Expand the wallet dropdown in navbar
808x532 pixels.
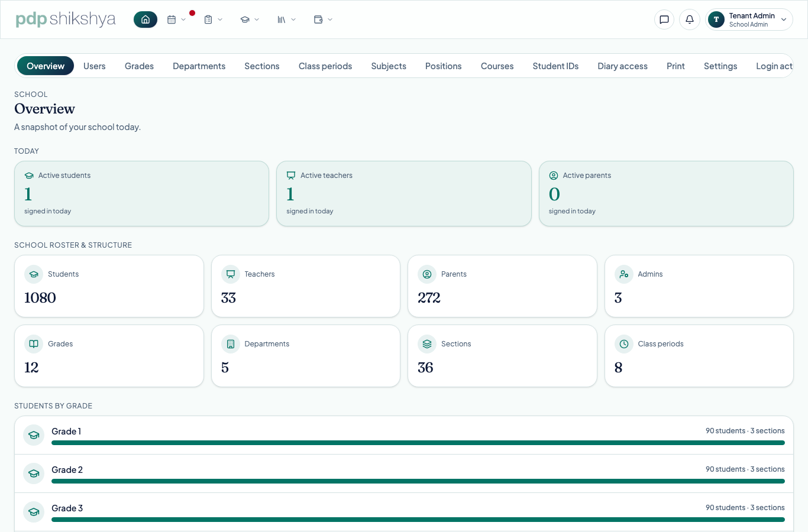323,20
